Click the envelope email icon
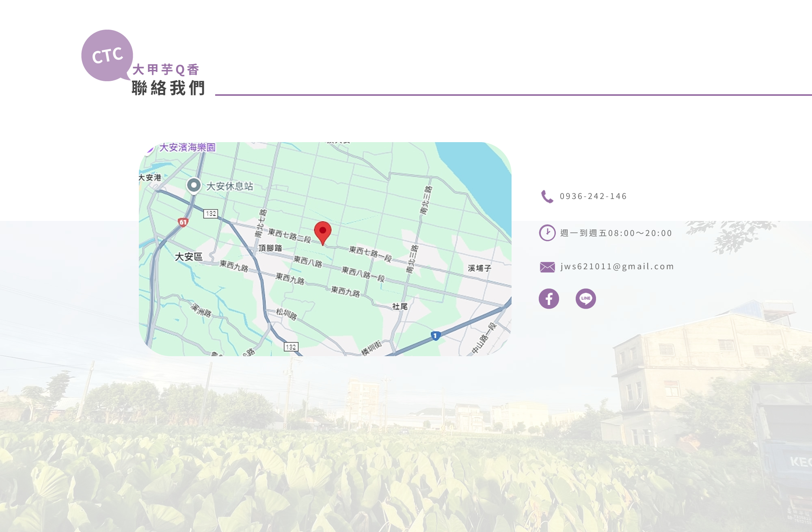Screen dimensions: 812x532 547,267
